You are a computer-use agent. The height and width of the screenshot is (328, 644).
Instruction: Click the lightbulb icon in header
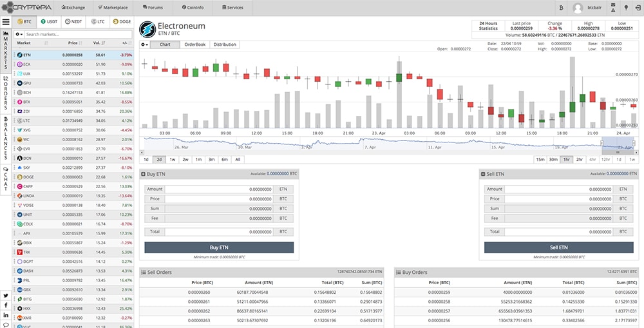pos(625,8)
